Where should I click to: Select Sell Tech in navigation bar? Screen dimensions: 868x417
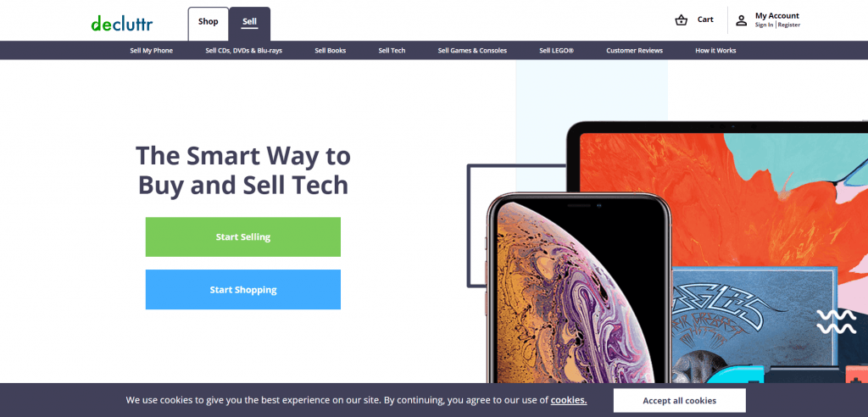(392, 50)
